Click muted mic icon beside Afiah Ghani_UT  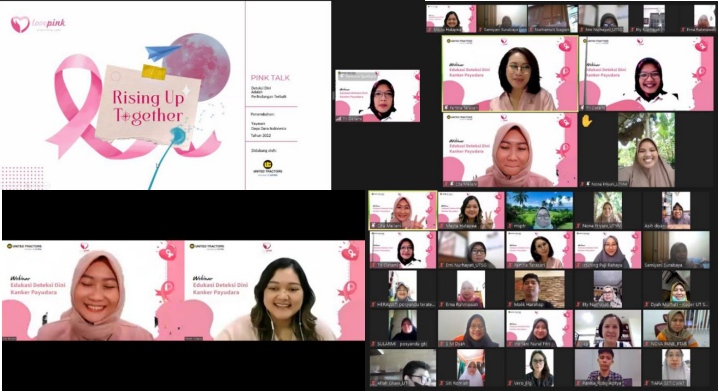(x=374, y=383)
